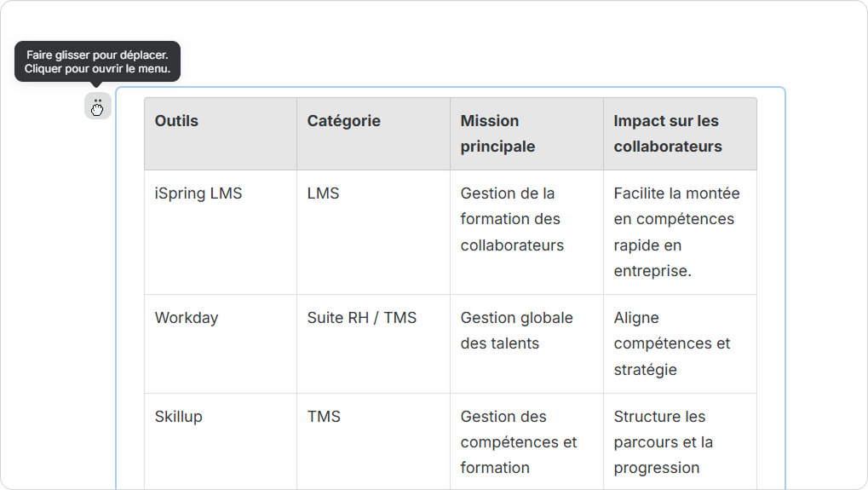Place cursor in the 'iSpring LMS' cell

[198, 193]
